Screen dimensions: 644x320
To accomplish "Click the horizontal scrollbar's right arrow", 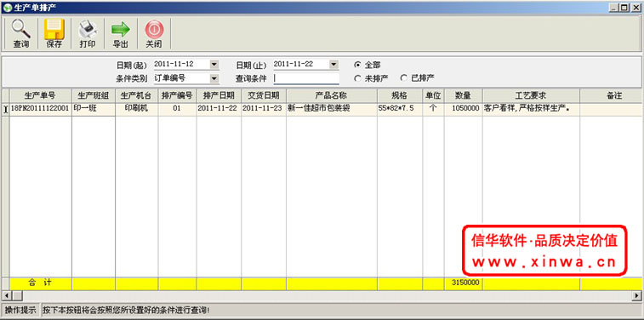I will click(x=637, y=295).
